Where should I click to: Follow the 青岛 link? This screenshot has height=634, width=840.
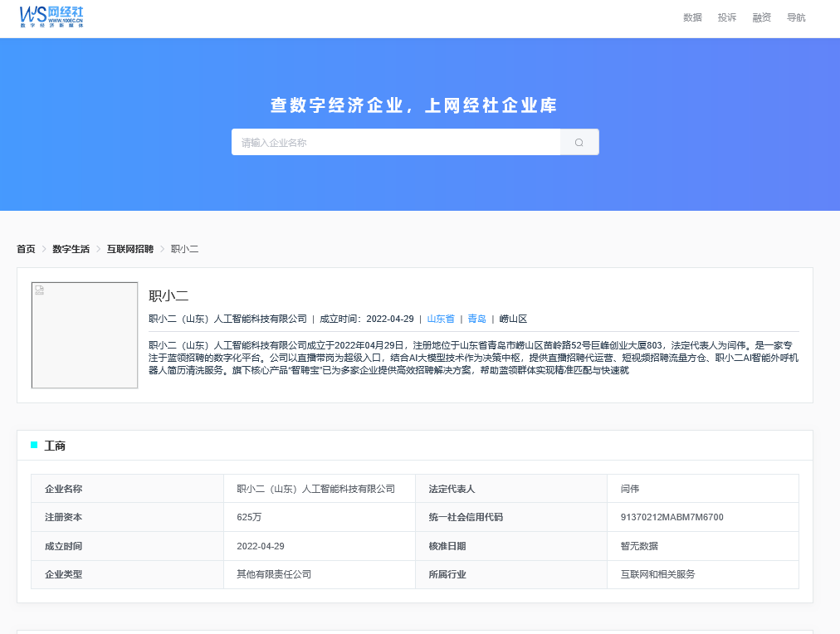[x=476, y=319]
